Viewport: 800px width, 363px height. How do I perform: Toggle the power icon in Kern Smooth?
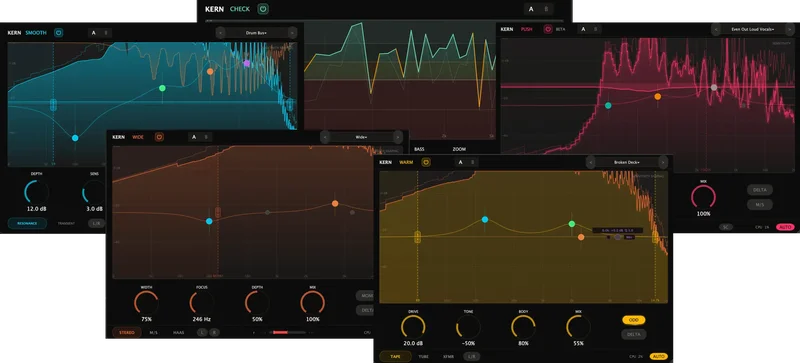click(x=59, y=33)
